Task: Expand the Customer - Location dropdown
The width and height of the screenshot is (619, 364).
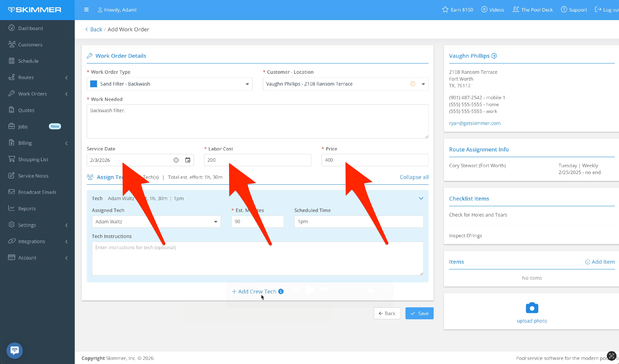Action: 423,84
